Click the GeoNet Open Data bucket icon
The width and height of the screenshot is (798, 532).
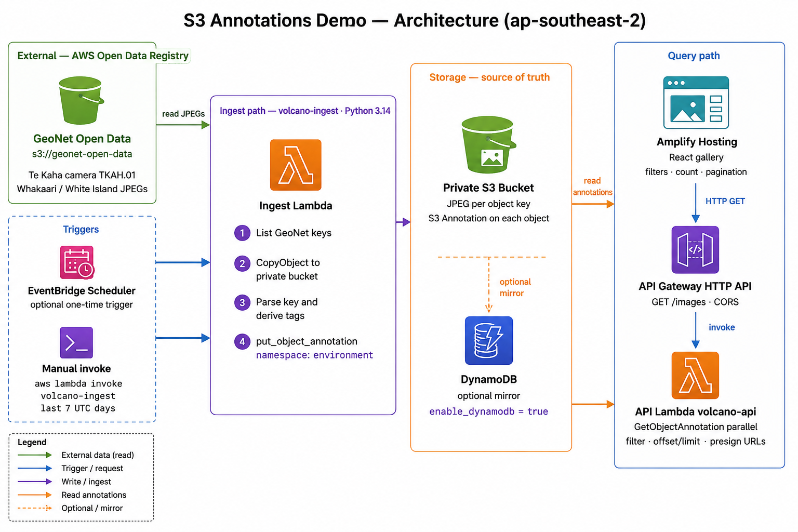click(x=81, y=100)
